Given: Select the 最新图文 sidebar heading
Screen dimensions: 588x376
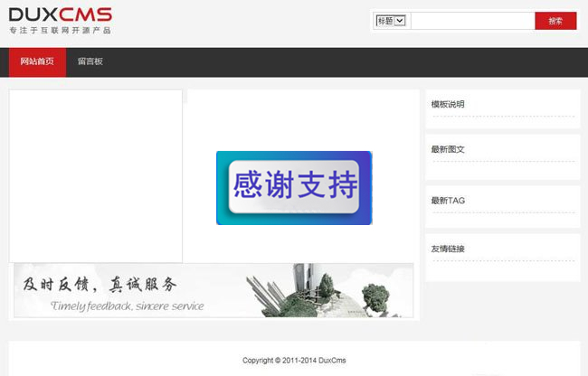Looking at the screenshot, I should point(448,149).
